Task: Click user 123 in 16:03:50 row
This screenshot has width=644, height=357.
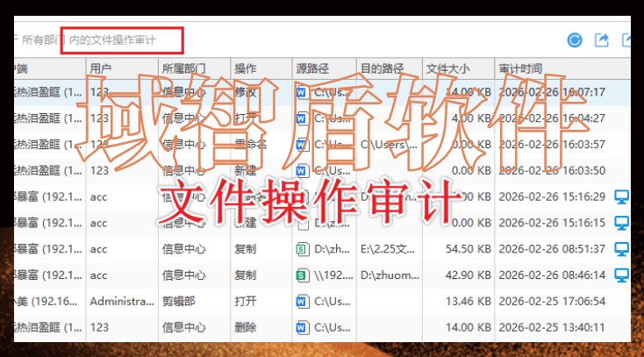Action: [99, 170]
